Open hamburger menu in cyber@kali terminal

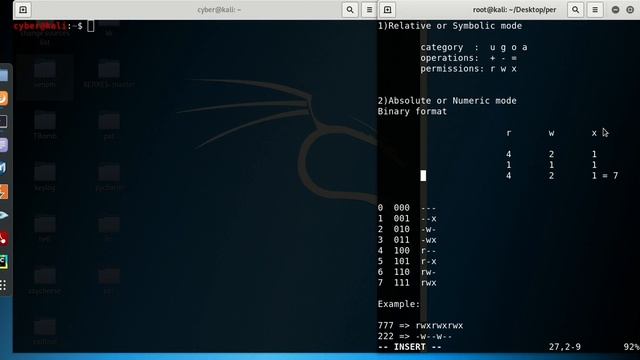point(369,9)
